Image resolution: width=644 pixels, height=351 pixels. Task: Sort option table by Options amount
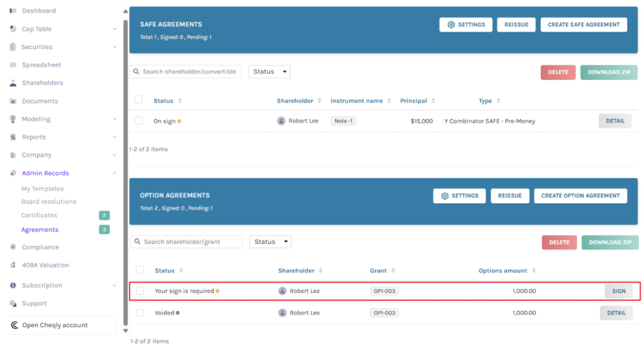533,270
